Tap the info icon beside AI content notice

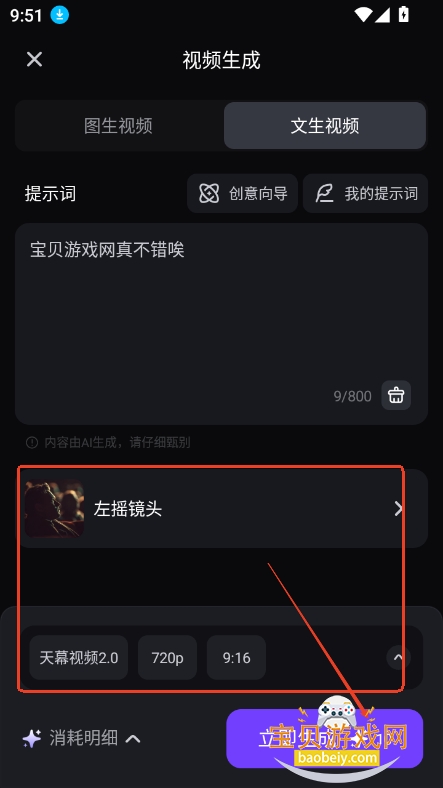click(x=32, y=442)
